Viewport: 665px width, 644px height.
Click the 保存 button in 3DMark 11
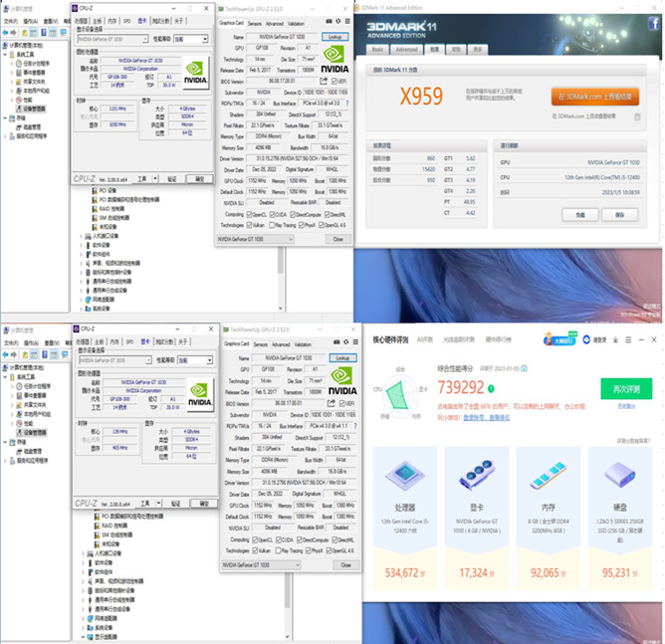coord(619,215)
